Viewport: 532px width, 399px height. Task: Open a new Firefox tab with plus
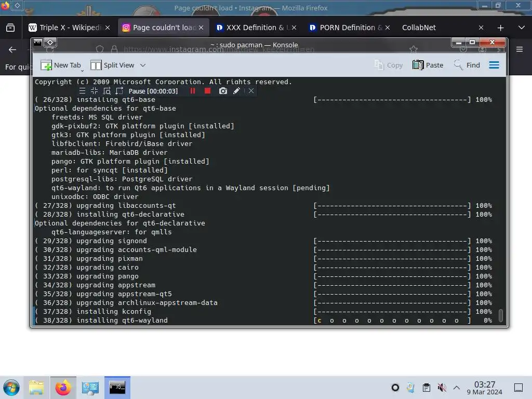pyautogui.click(x=500, y=28)
